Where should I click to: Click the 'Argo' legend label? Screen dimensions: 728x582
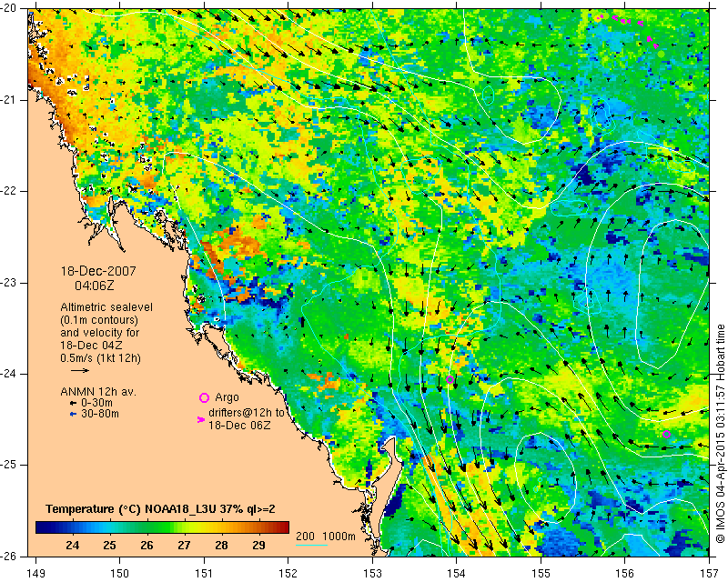[x=227, y=397]
